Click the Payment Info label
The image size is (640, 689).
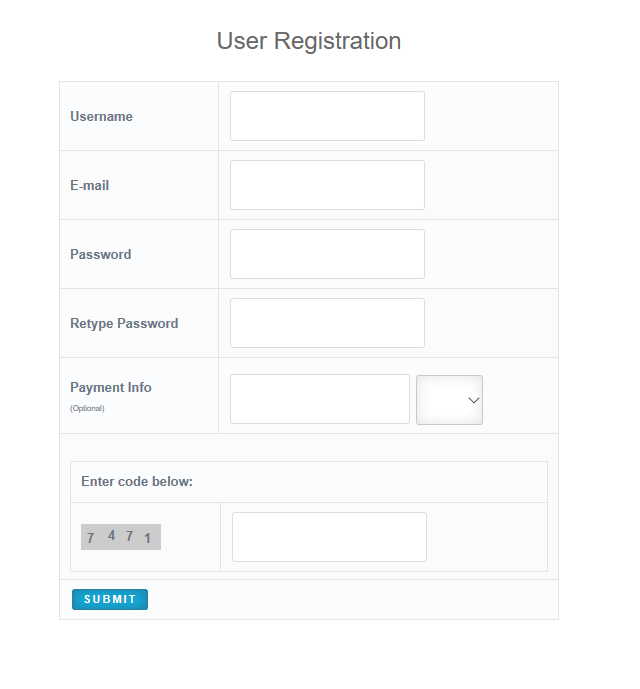(x=111, y=387)
